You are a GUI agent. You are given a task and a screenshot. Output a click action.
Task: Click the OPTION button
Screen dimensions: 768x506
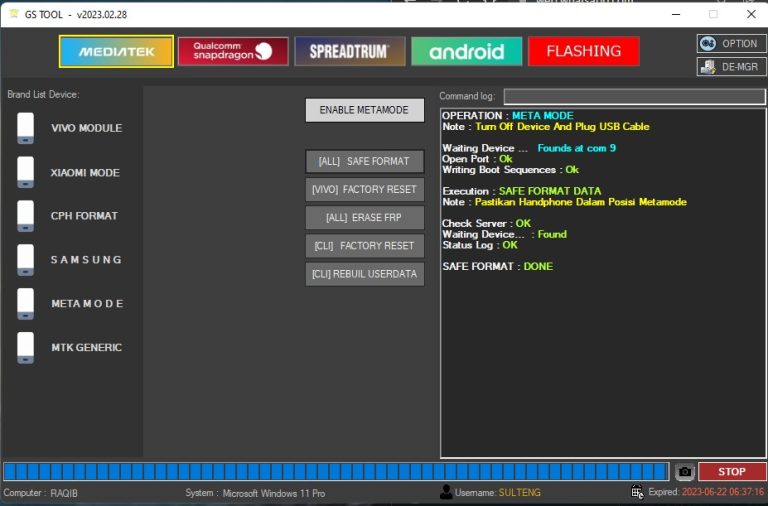point(731,44)
